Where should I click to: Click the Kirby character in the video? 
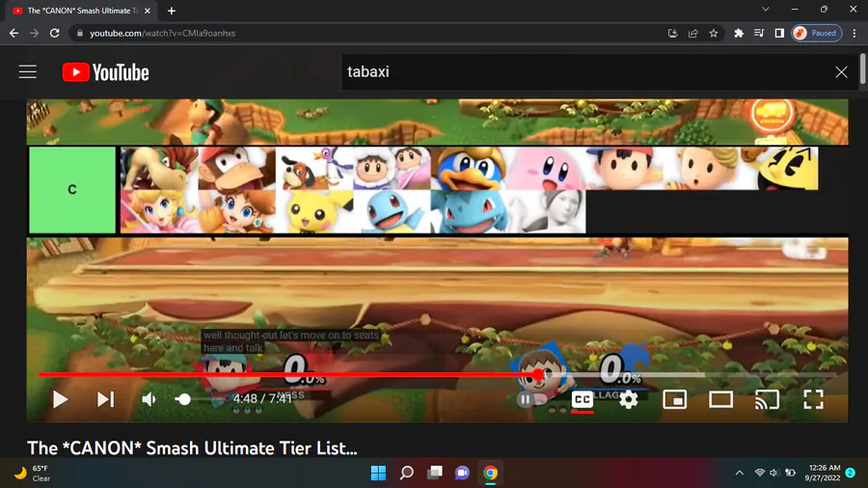coord(545,168)
